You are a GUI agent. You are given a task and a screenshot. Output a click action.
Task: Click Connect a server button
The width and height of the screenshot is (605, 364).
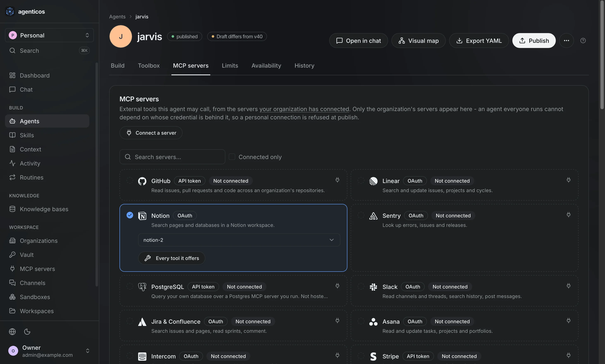tap(151, 133)
